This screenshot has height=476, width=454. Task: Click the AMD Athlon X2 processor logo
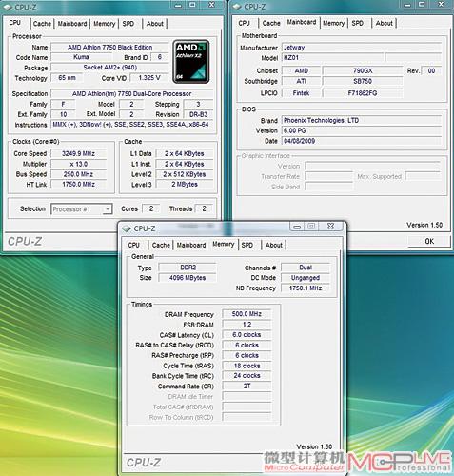(x=191, y=62)
